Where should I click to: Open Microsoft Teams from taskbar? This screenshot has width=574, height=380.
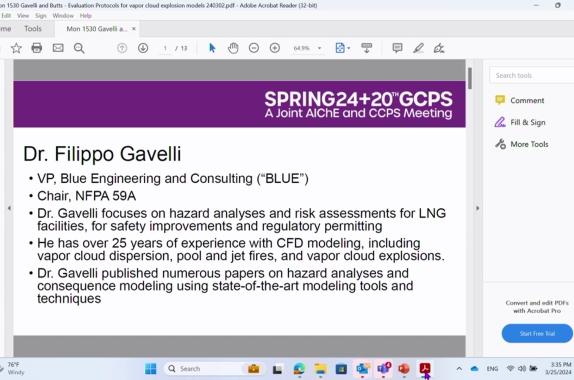(x=383, y=369)
